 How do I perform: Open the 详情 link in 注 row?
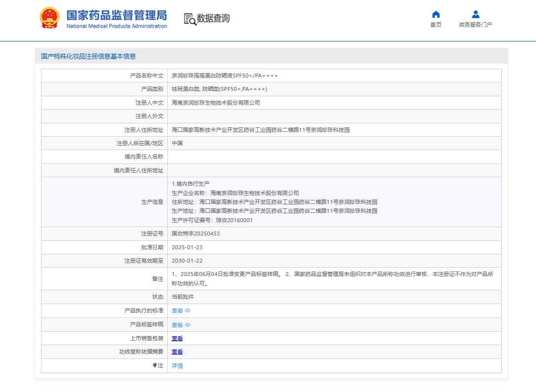pyautogui.click(x=177, y=366)
